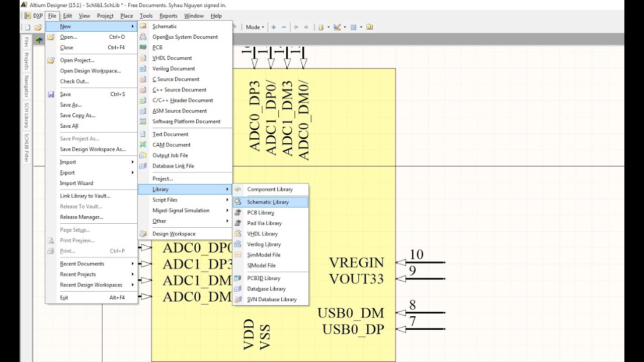The height and width of the screenshot is (362, 644).
Task: Click the CAM Document icon
Action: tap(143, 145)
